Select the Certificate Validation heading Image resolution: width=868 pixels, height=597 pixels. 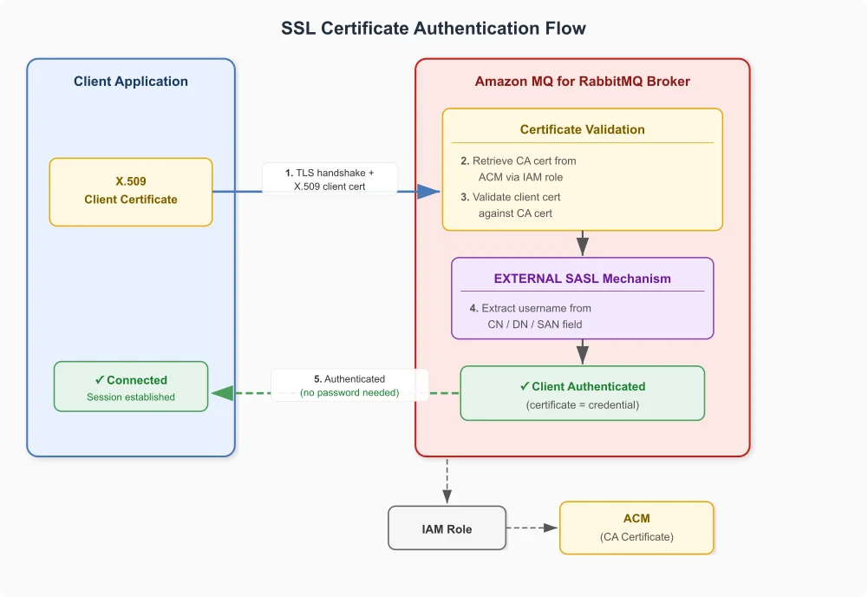point(583,129)
